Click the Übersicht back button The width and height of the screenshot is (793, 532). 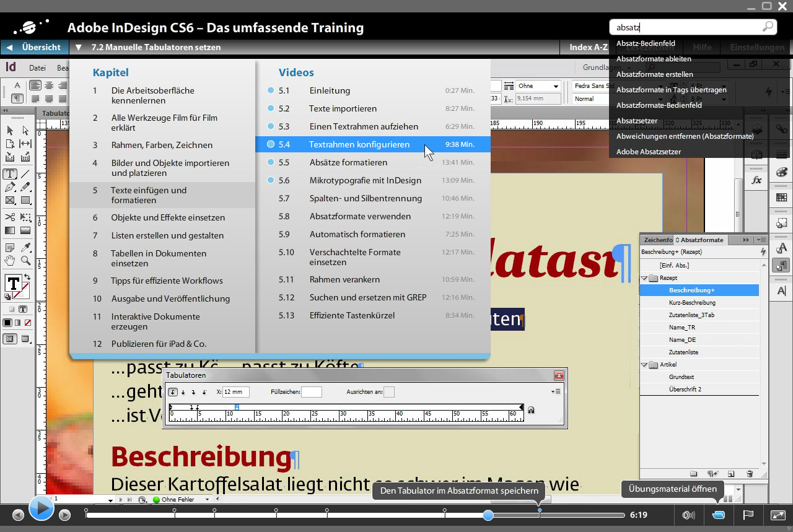pos(35,47)
